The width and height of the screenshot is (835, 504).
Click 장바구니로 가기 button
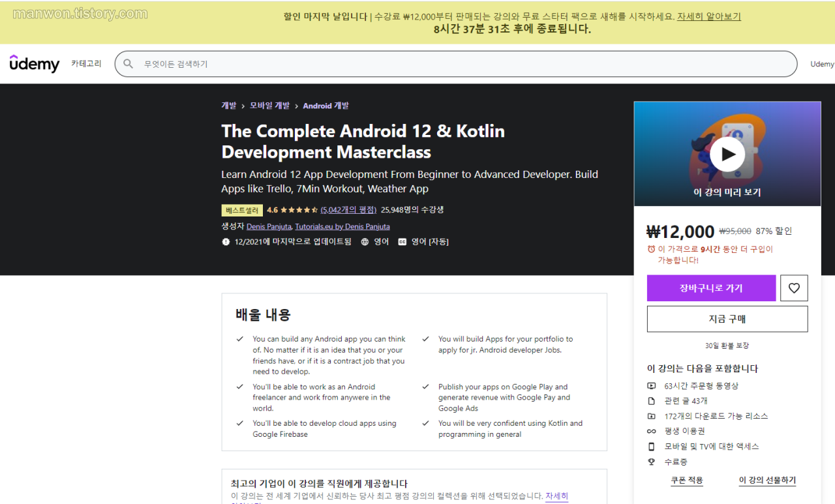click(x=711, y=288)
